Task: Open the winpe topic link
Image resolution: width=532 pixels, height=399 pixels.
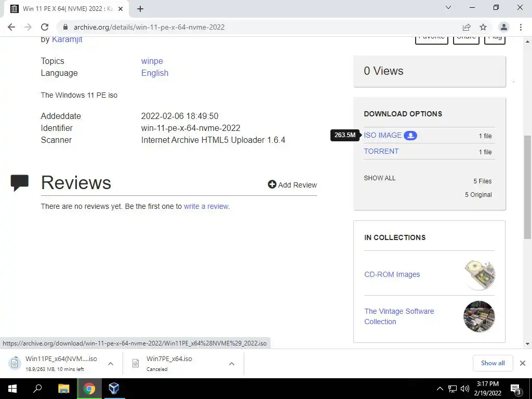Action: (x=152, y=61)
